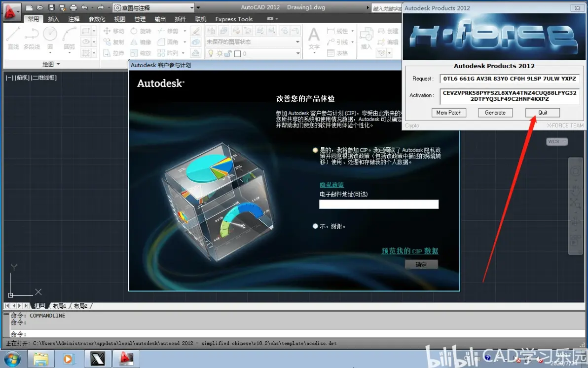
Task: Switch to the 布局1 layout tab
Action: pos(59,306)
